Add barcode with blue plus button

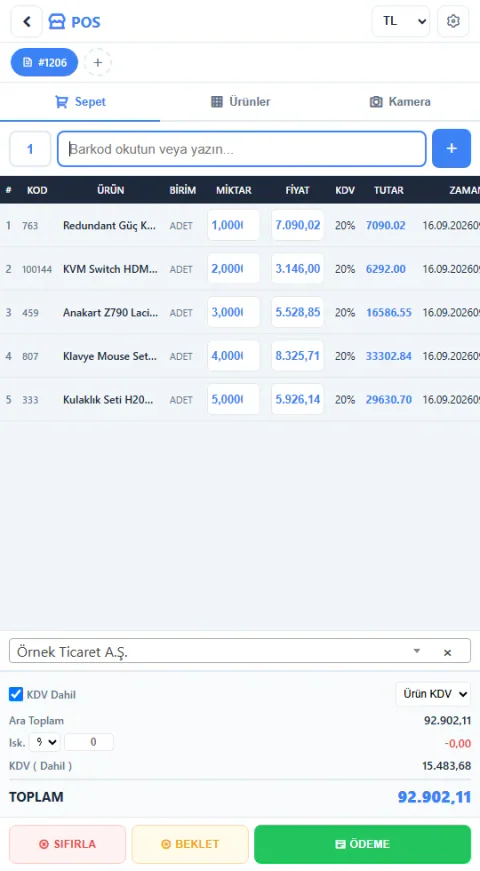click(451, 148)
